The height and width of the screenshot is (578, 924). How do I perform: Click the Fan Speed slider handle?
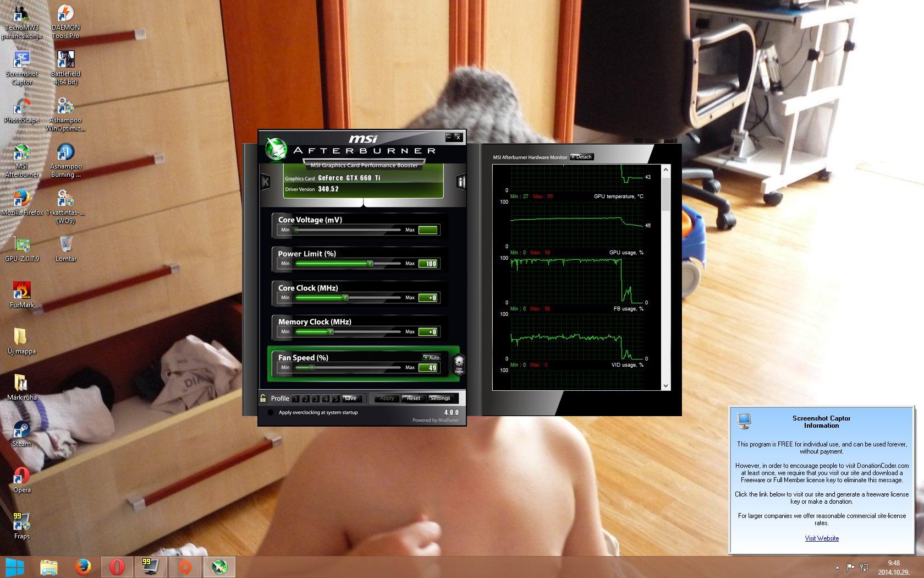click(312, 368)
